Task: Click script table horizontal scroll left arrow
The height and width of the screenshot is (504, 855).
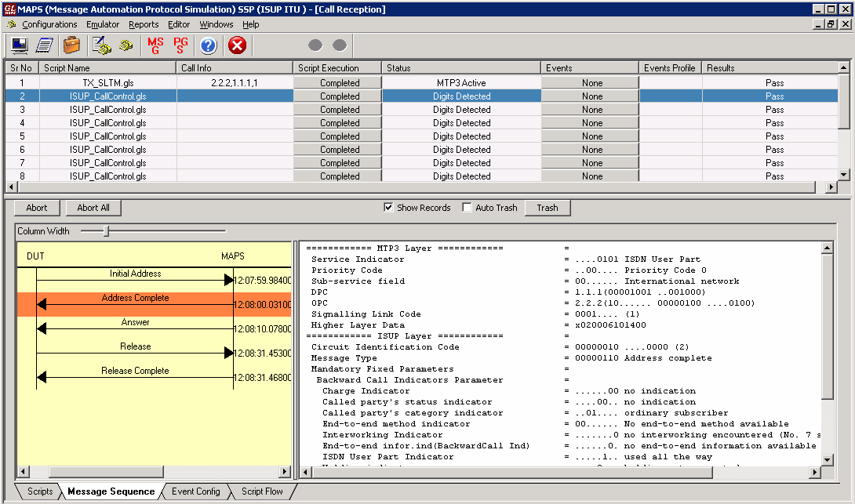Action: click(11, 187)
